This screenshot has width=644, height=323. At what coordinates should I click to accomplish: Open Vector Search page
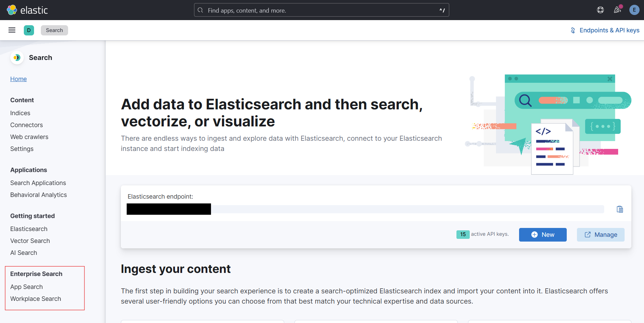[x=30, y=241]
